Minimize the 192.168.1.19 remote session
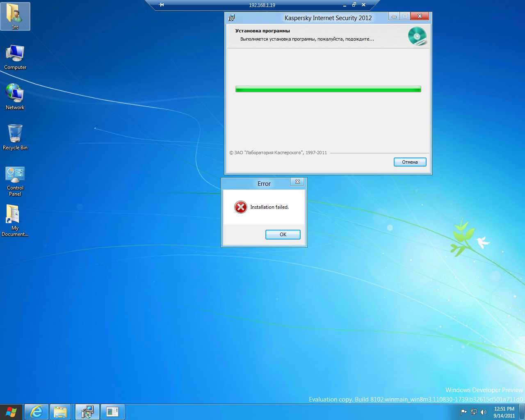Image resolution: width=525 pixels, height=420 pixels. click(345, 5)
